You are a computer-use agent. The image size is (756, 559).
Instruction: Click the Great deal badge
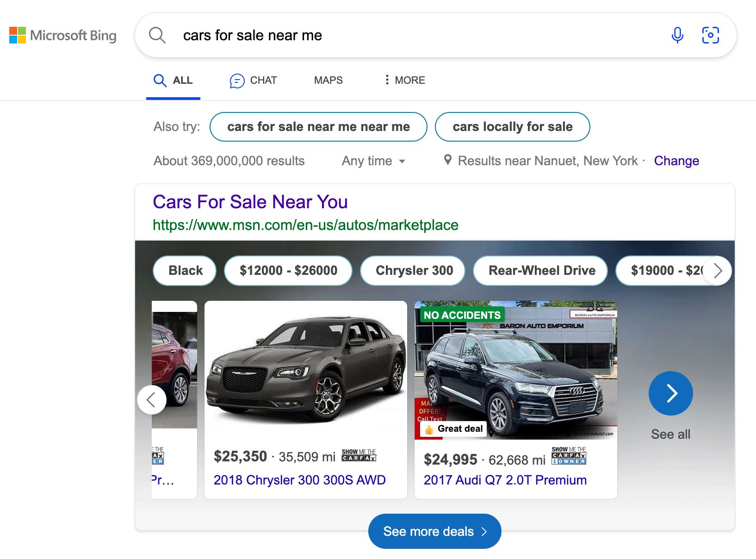click(x=453, y=429)
